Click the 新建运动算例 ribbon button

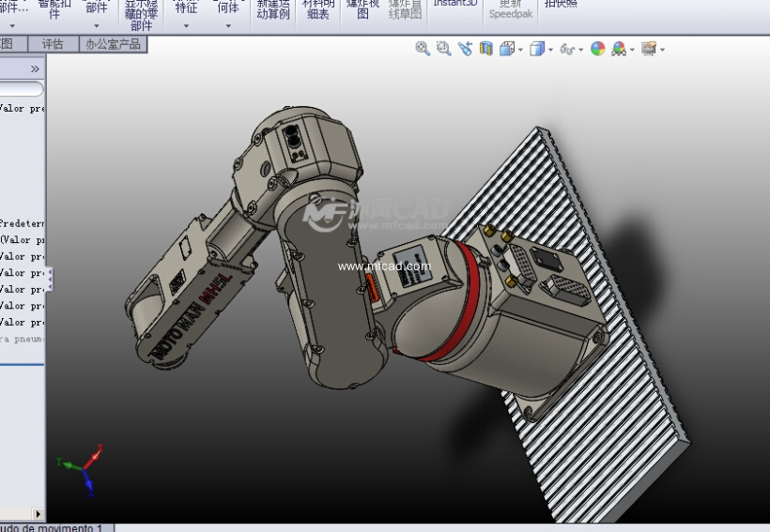pos(273,8)
